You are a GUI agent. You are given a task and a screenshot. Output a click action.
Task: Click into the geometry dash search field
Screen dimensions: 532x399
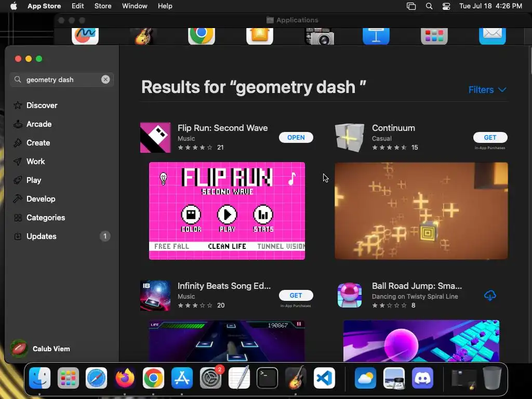click(x=62, y=79)
